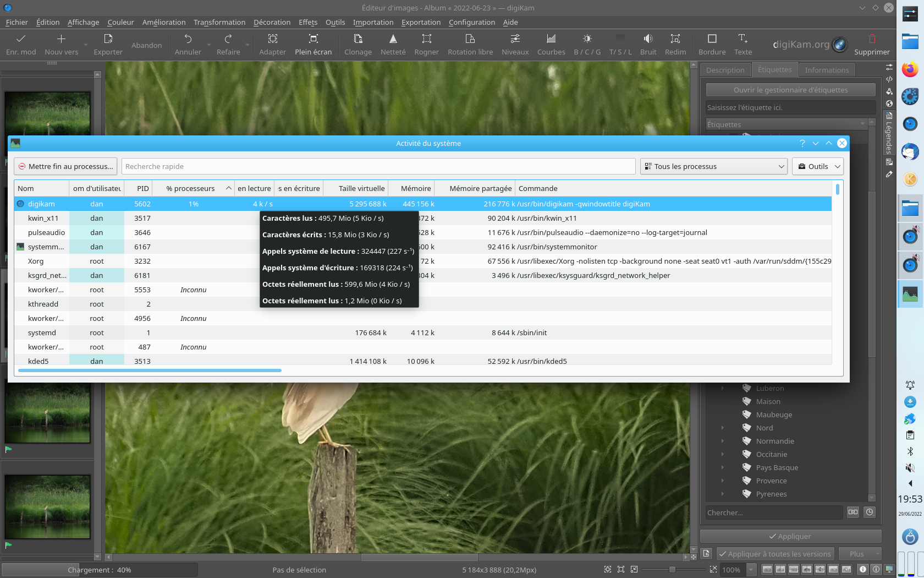Click the digiKam.org logo

click(x=810, y=45)
